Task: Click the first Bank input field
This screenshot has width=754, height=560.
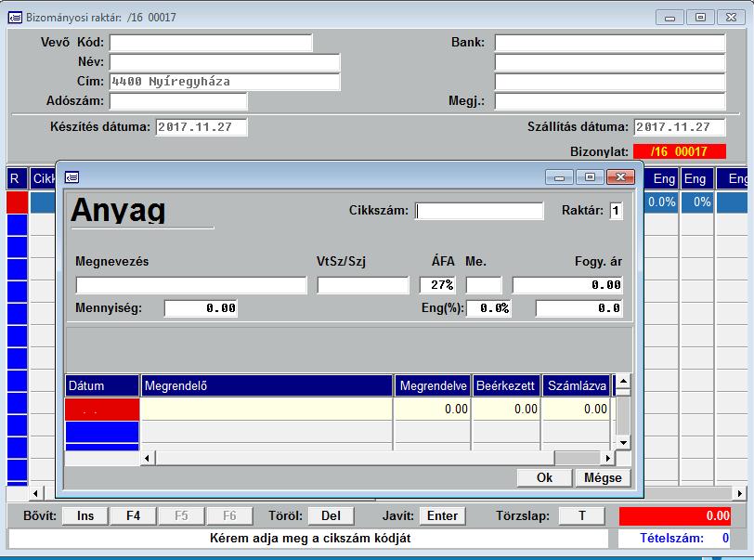Action: pyautogui.click(x=610, y=43)
